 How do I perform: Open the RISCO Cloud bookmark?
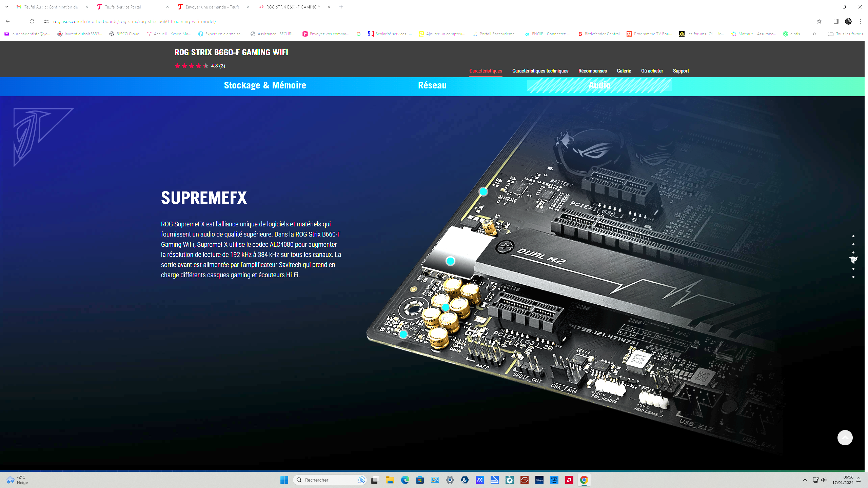tap(124, 34)
